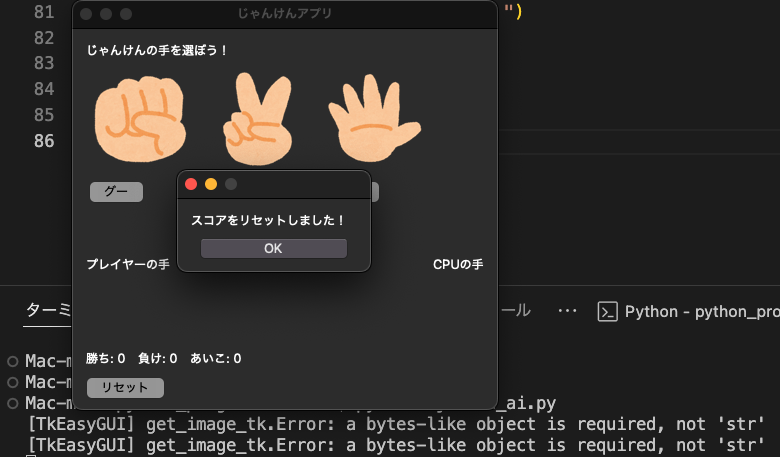Click line number 86 in editor gutter
The width and height of the screenshot is (780, 457).
coord(44,141)
